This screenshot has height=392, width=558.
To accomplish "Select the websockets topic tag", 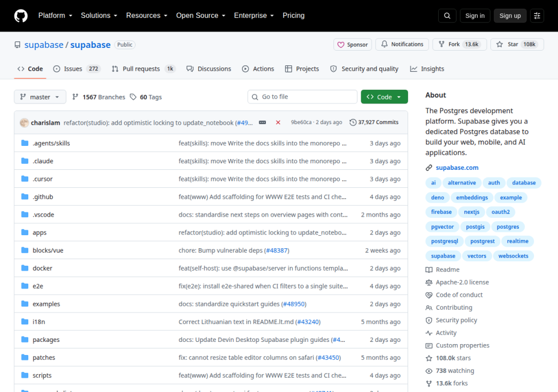I will 513,256.
